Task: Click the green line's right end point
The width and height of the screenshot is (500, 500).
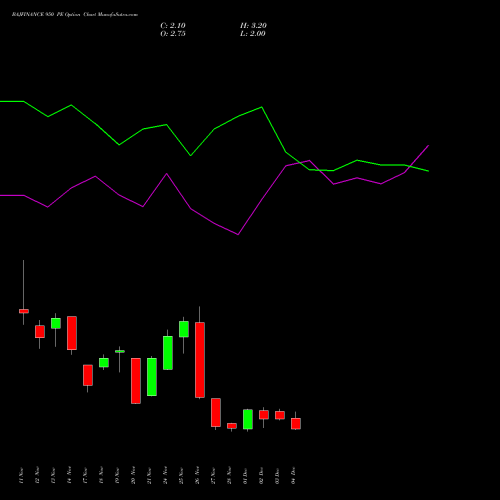Action: [x=428, y=171]
